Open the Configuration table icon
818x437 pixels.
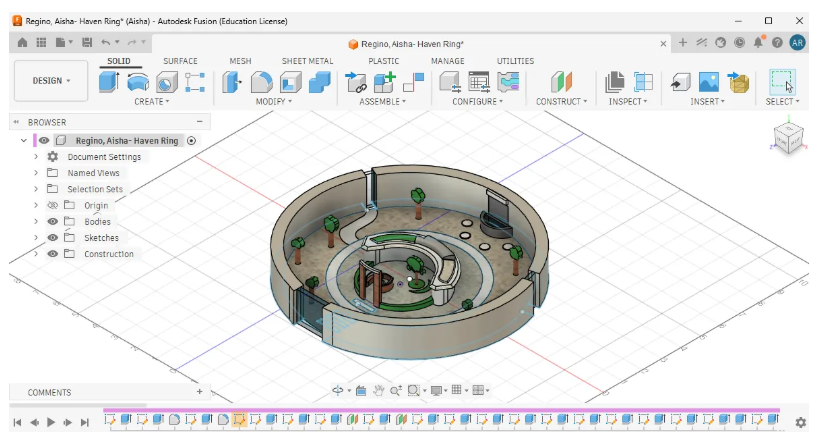coord(479,82)
